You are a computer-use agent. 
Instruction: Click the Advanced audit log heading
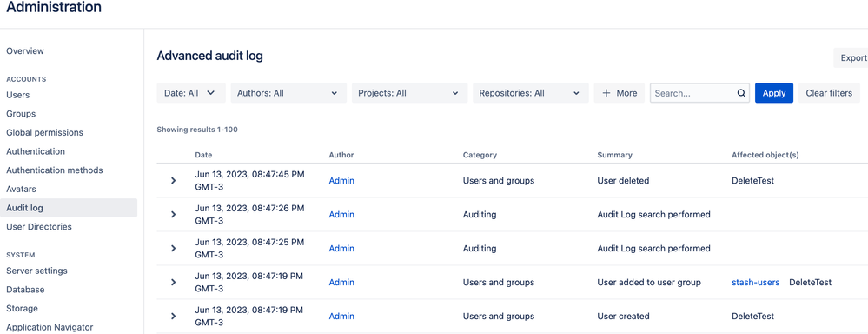pos(209,56)
